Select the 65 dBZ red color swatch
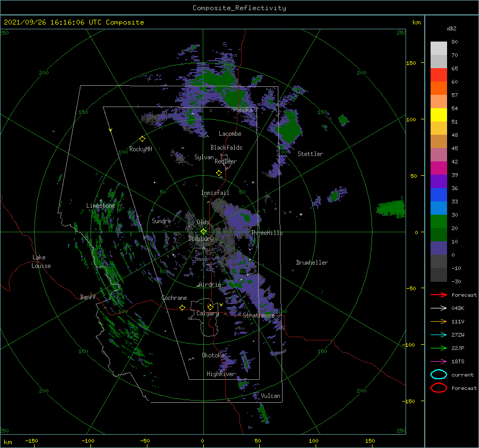479x448 pixels. pyautogui.click(x=439, y=75)
